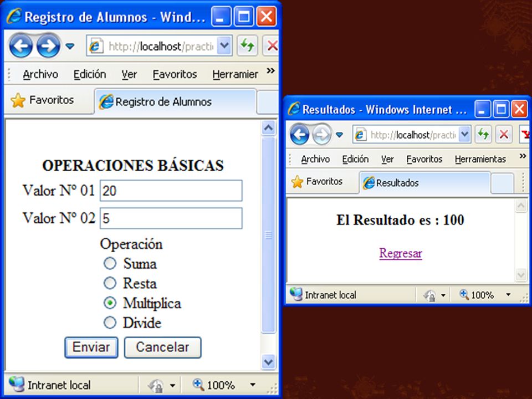Click the Enviar button

(91, 347)
